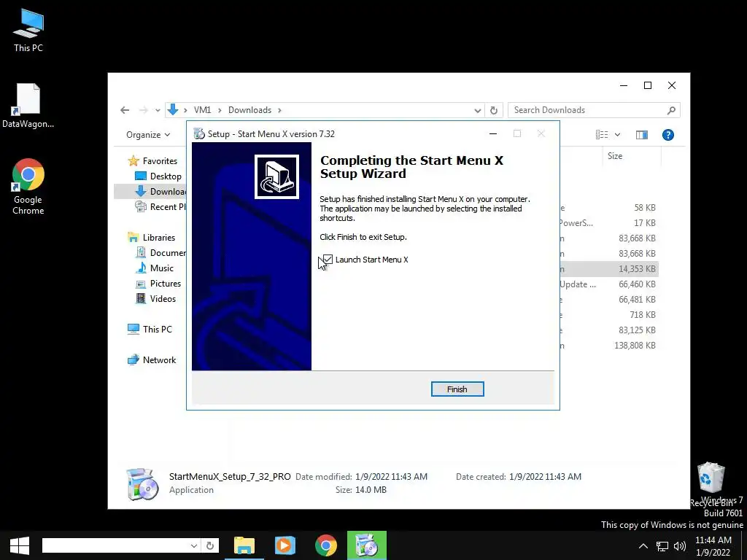The width and height of the screenshot is (747, 560).
Task: Select the file row sized 138,808 KB
Action: point(609,345)
